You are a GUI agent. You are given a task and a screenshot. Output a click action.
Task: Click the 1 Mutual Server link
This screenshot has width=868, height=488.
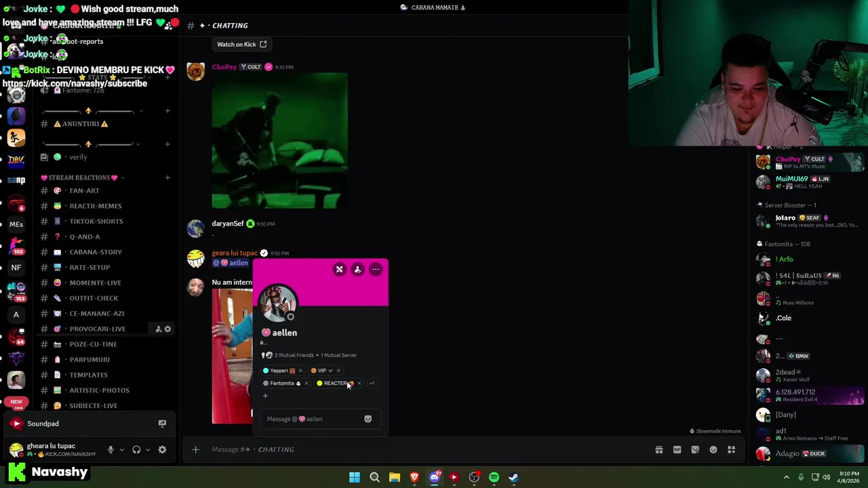pos(338,355)
